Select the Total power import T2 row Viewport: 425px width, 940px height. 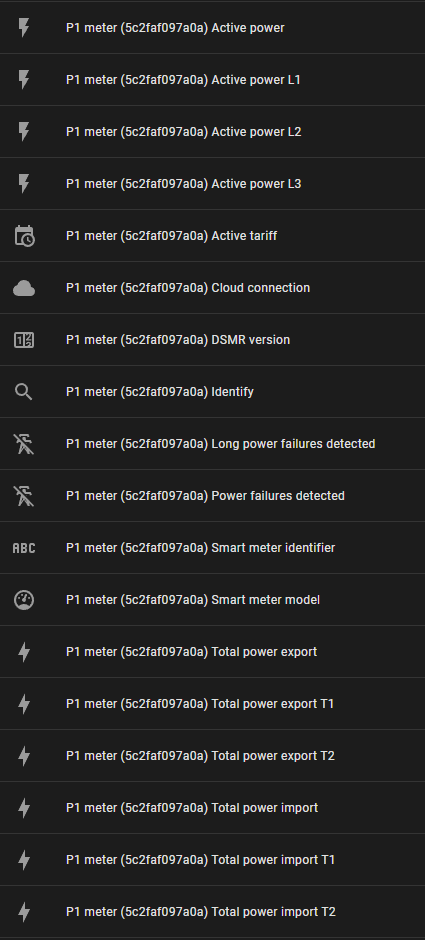(212, 912)
